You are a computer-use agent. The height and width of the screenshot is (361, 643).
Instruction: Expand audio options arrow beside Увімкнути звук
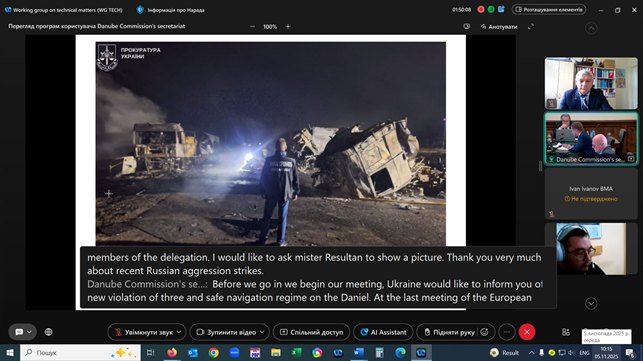pos(179,332)
